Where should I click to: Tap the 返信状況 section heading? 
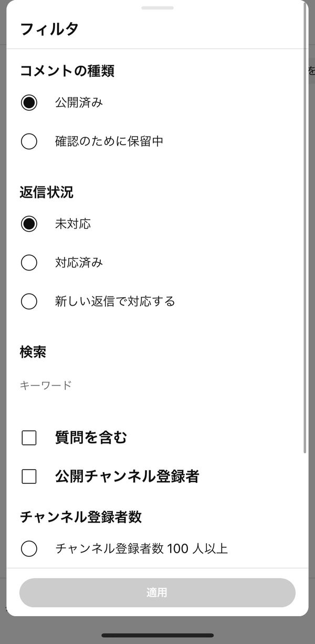[47, 192]
